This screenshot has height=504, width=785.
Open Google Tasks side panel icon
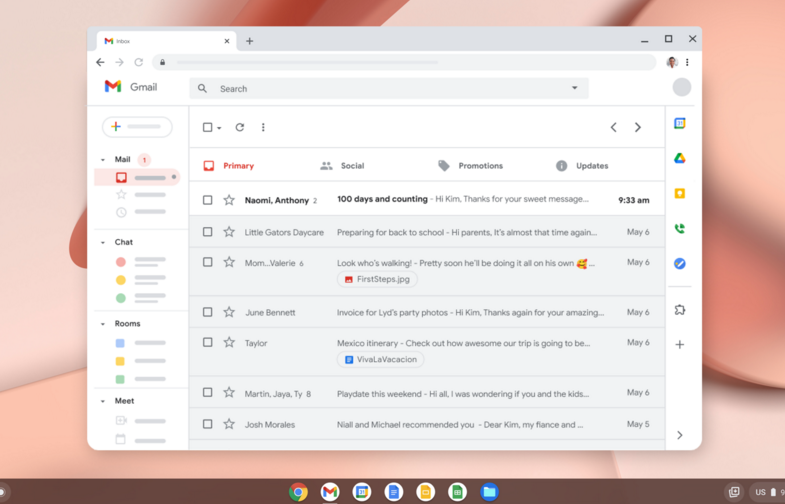tap(679, 263)
